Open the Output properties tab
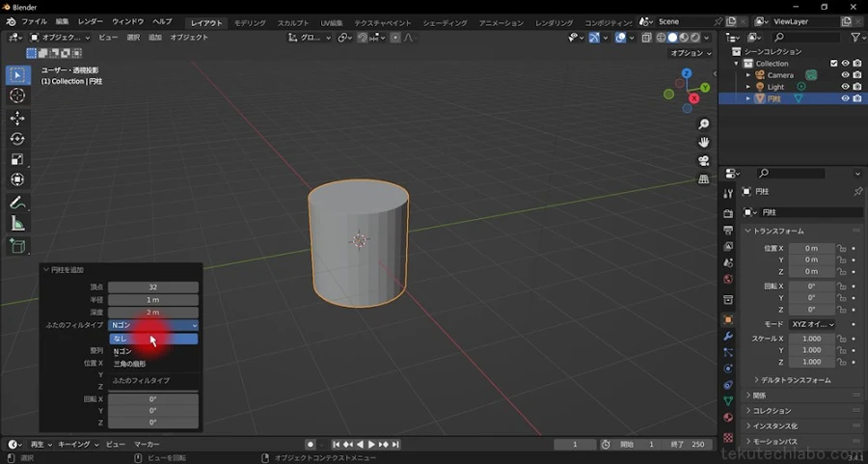 click(728, 230)
